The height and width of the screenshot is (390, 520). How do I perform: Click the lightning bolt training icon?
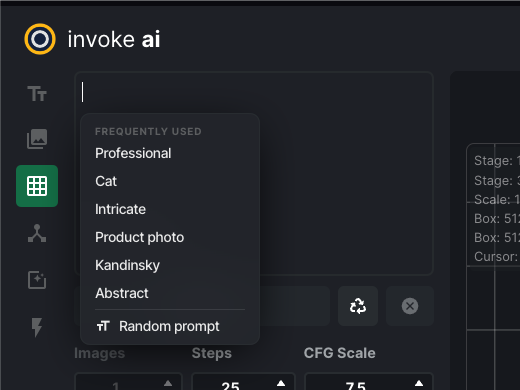click(37, 327)
